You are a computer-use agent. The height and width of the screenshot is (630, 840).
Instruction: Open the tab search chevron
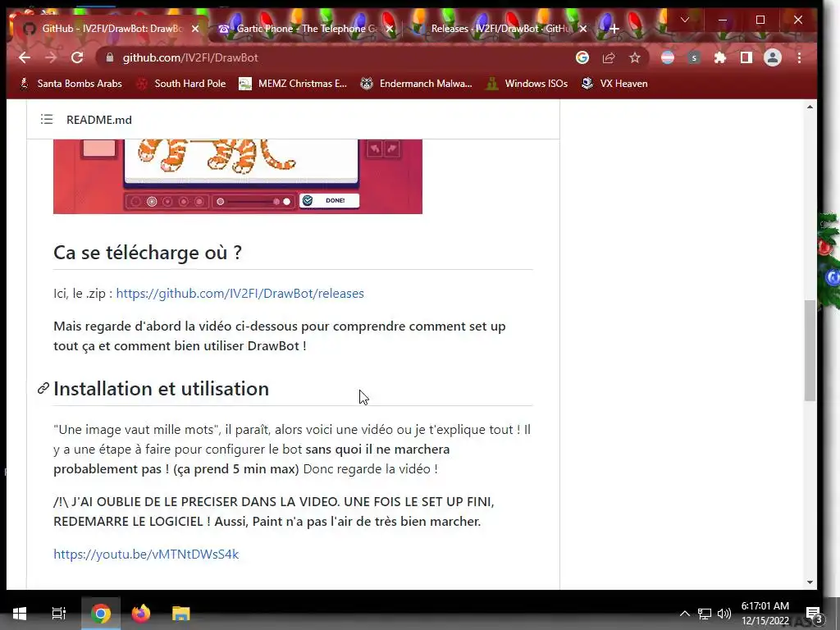[x=685, y=20]
